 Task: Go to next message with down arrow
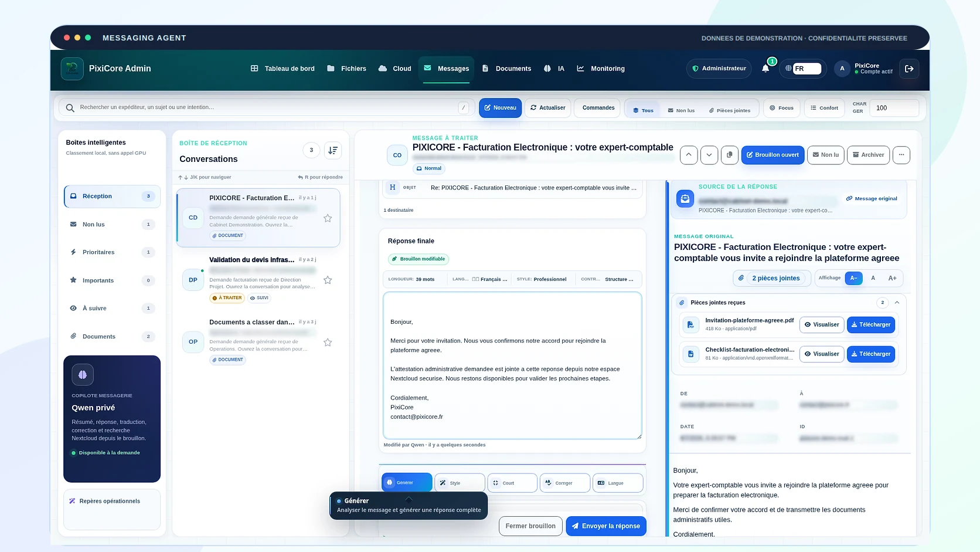(709, 155)
